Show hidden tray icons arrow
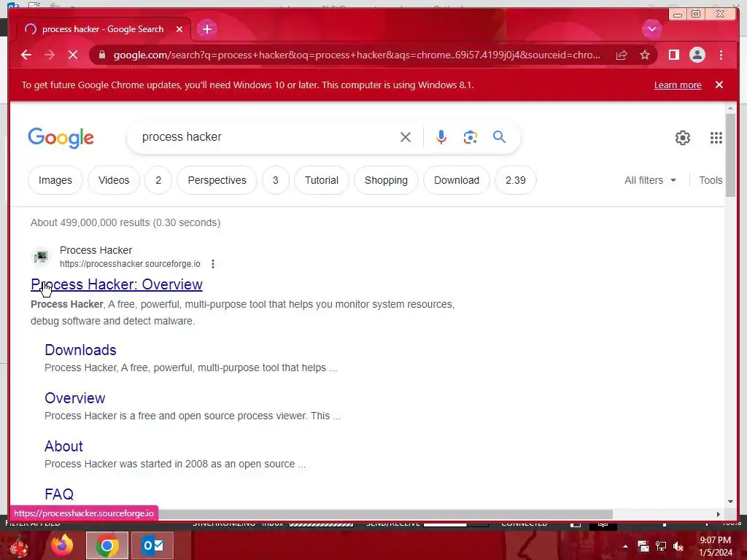 coord(625,547)
